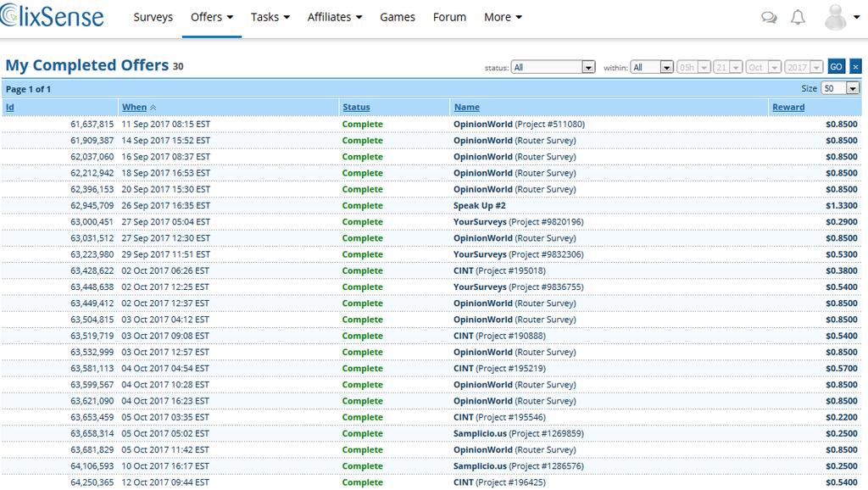
Task: Click Samplicio.us (Project #1269859) name
Action: pos(518,433)
